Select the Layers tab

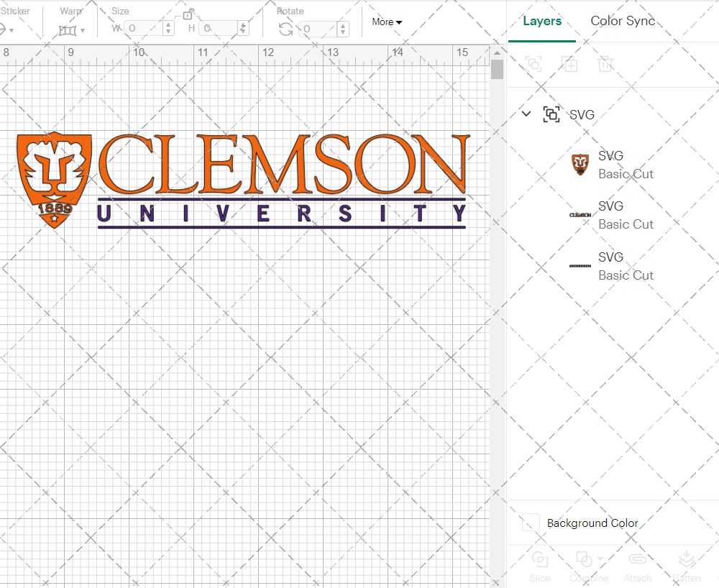(x=542, y=21)
